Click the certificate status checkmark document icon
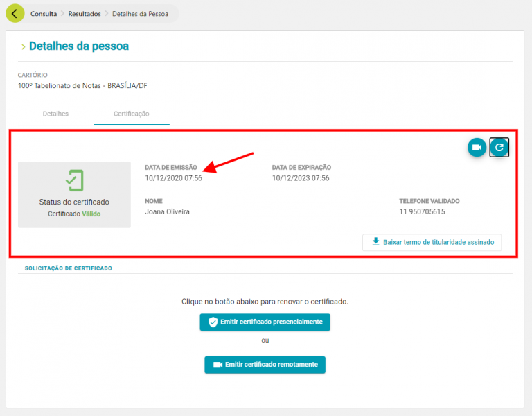The height and width of the screenshot is (416, 532). 74,180
